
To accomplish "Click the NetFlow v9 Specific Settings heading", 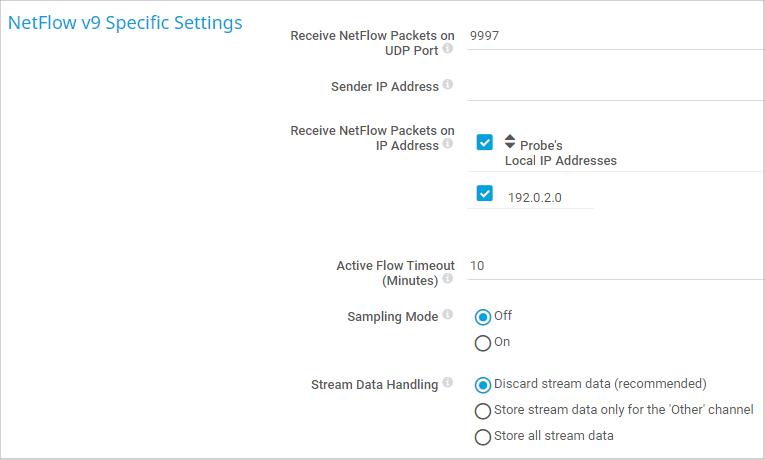I will (125, 23).
